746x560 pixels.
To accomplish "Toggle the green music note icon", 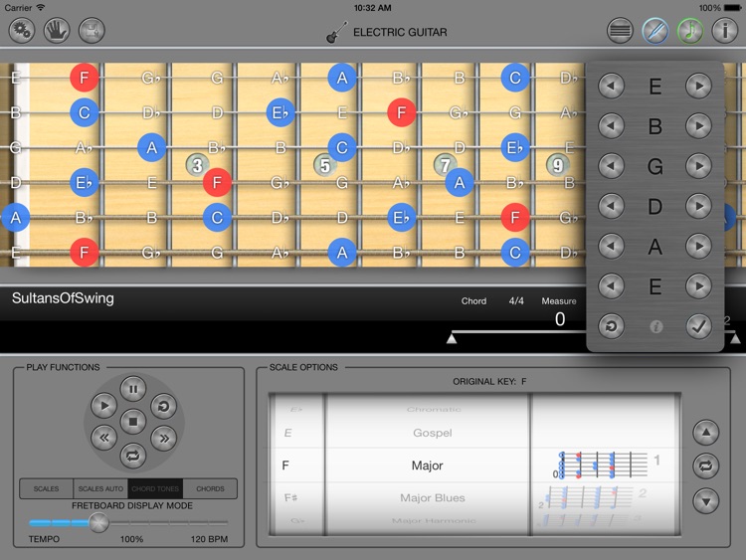I will (x=690, y=31).
